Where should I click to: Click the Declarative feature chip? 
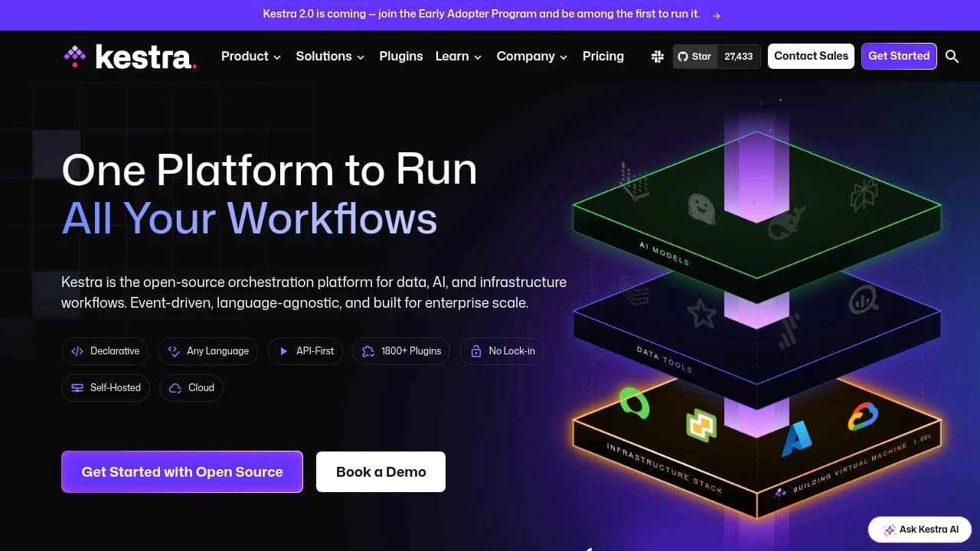106,351
